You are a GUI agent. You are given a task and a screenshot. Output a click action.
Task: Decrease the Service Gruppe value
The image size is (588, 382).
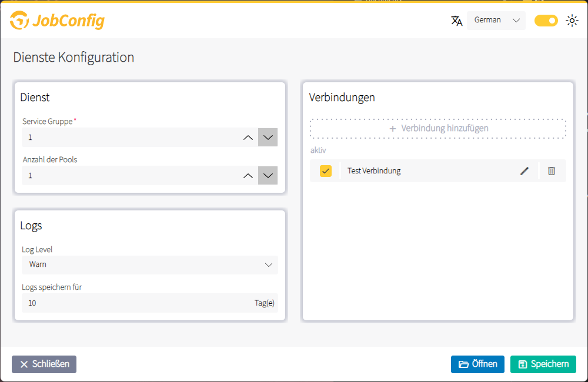[x=268, y=138]
